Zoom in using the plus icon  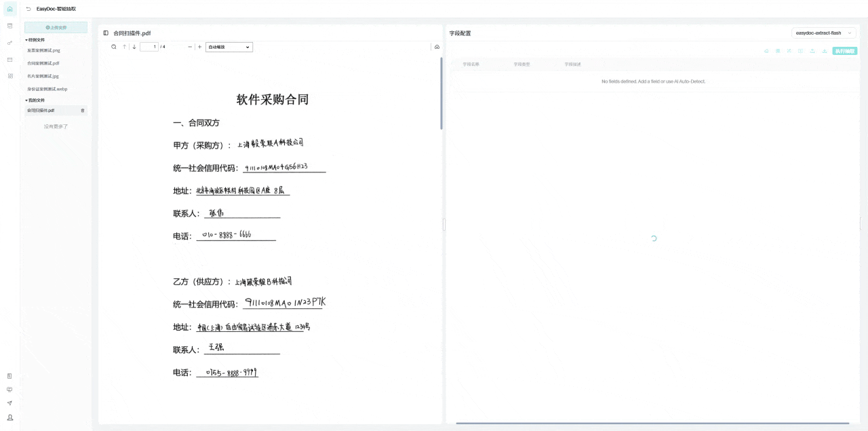(200, 47)
